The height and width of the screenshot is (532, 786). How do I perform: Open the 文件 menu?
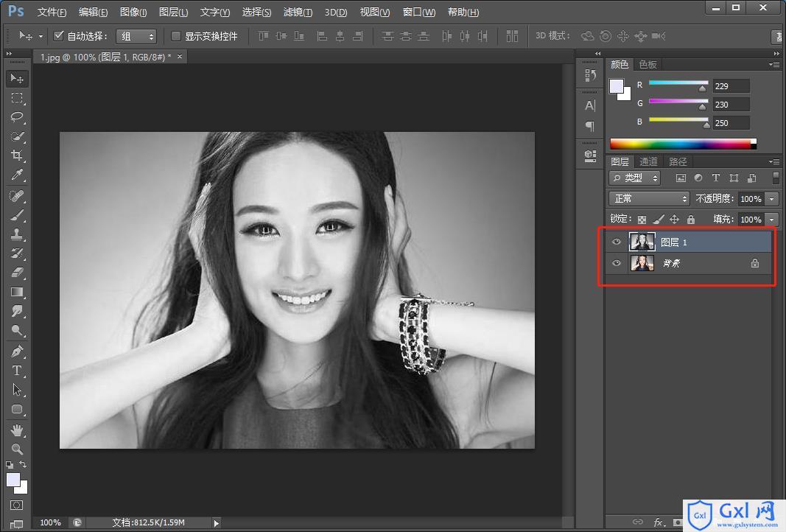point(52,12)
